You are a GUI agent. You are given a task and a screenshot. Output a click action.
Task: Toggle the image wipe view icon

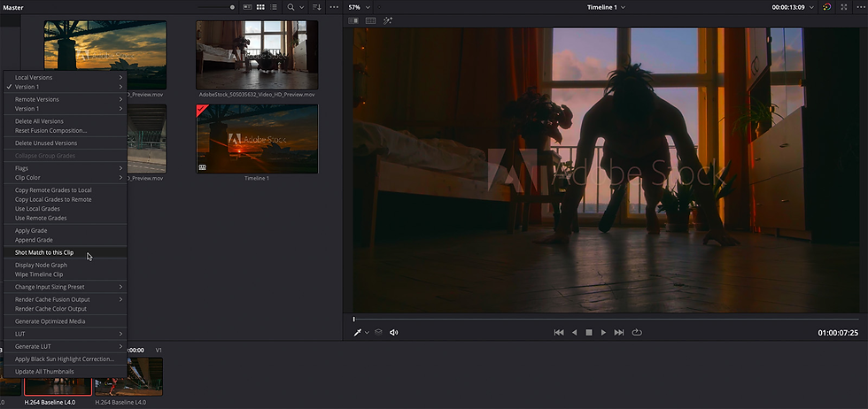(x=353, y=20)
